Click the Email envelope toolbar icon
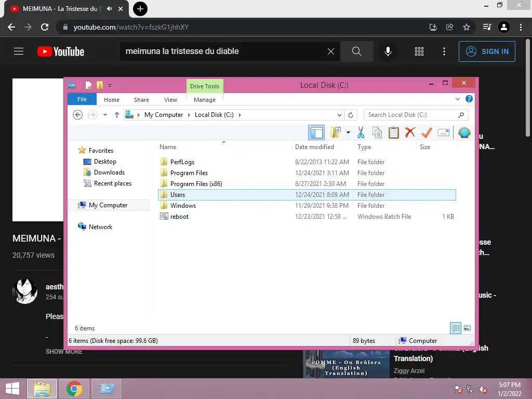Image resolution: width=532 pixels, height=399 pixels. (x=444, y=132)
